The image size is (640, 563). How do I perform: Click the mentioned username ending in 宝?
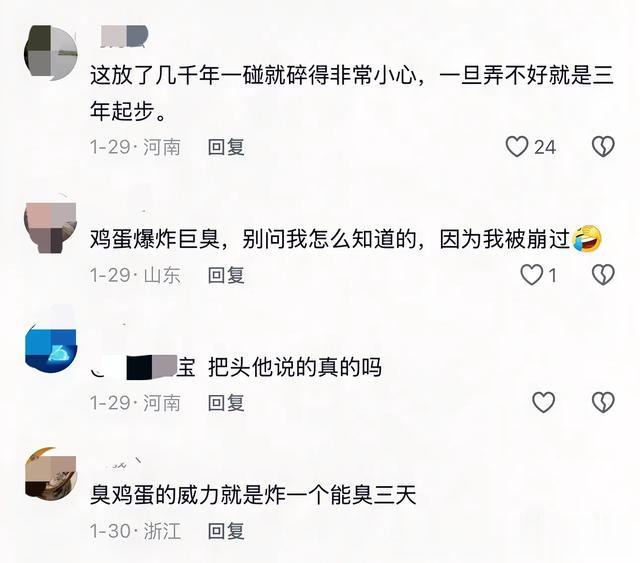click(144, 367)
